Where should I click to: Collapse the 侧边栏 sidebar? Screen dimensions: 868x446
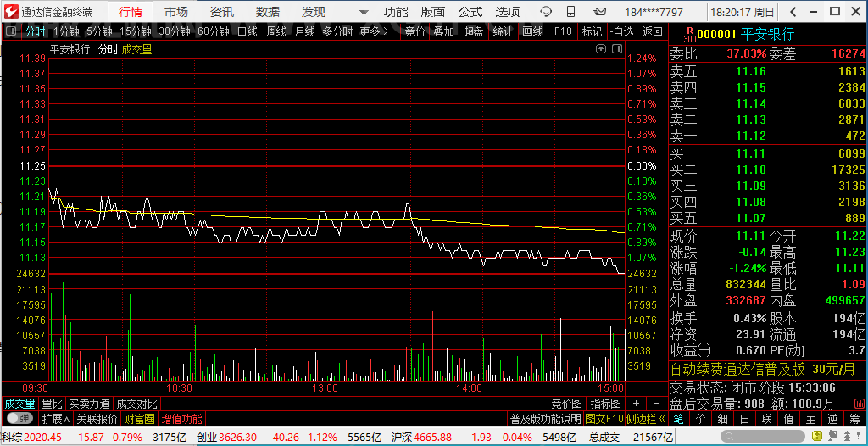(647, 418)
